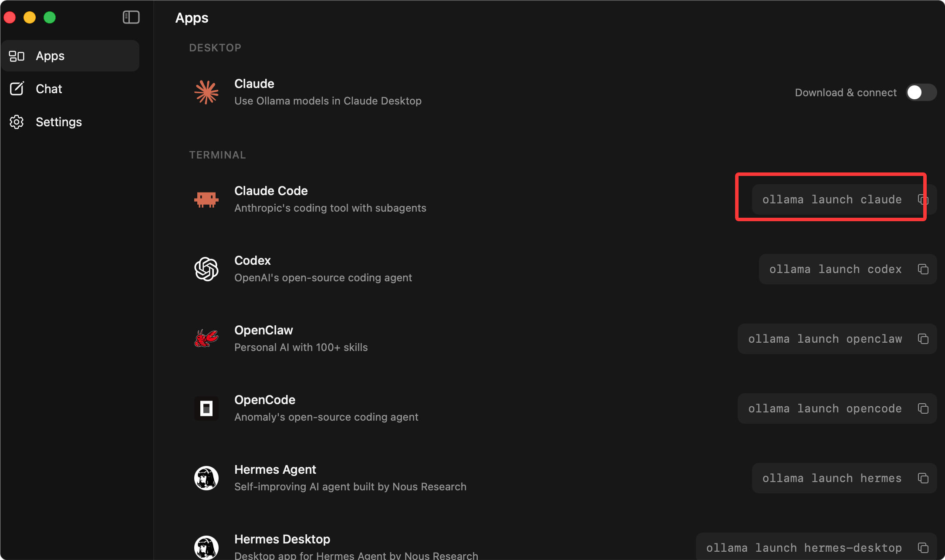
Task: Select the OpenClaw title
Action: tap(263, 330)
